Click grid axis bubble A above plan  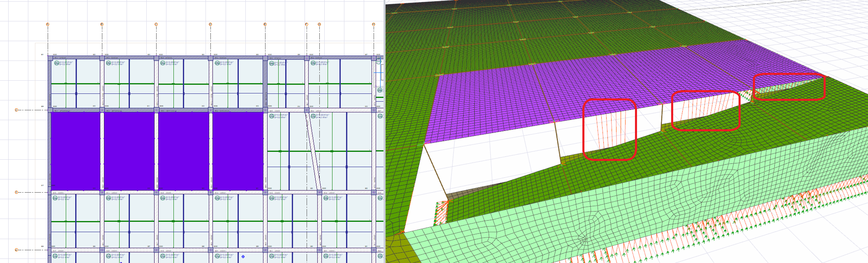click(48, 24)
